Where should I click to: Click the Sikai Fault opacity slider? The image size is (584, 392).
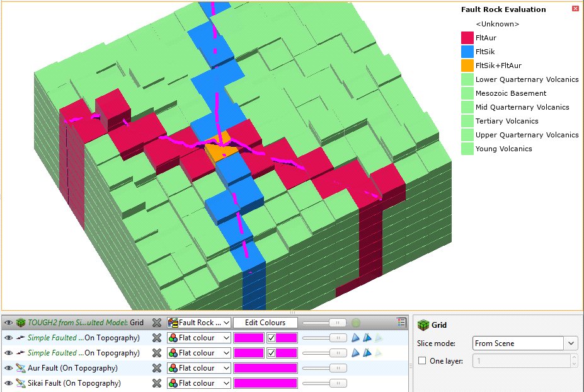325,383
